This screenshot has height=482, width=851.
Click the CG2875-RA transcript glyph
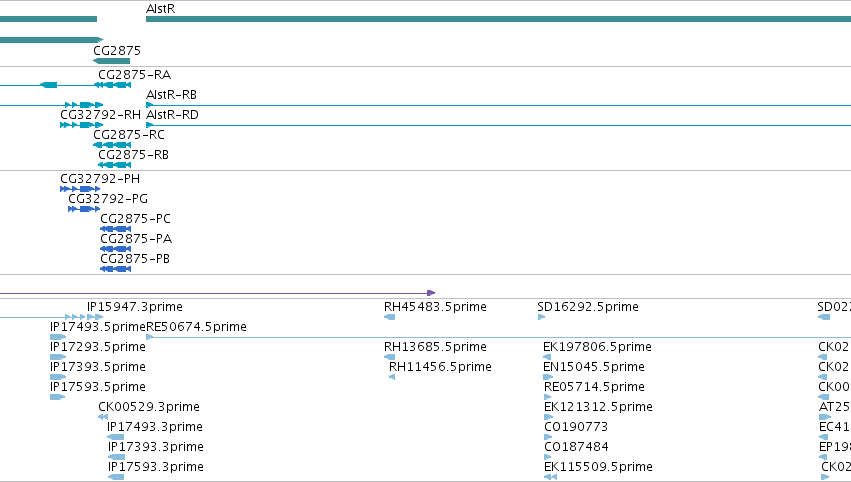[x=113, y=85]
